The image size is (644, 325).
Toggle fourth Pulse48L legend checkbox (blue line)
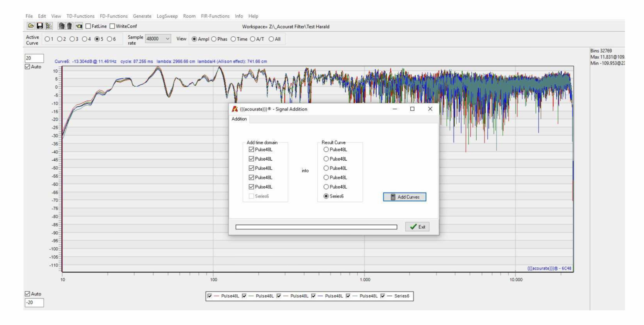[313, 296]
